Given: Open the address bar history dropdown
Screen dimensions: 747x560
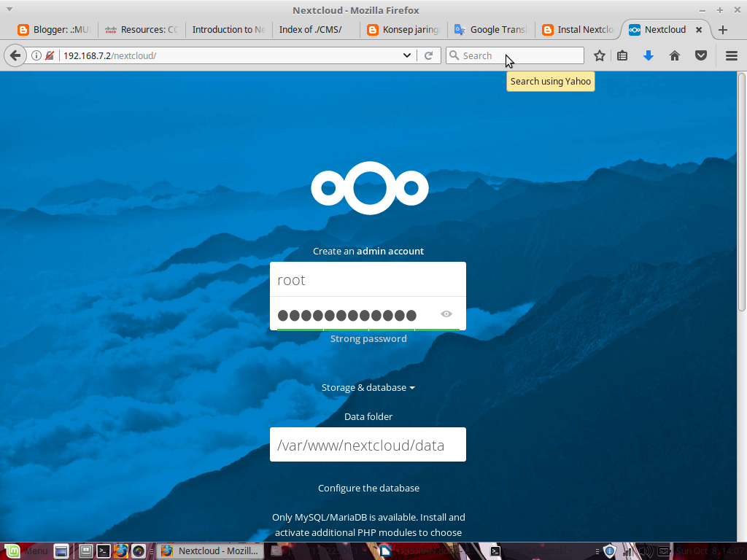Looking at the screenshot, I should pyautogui.click(x=407, y=55).
